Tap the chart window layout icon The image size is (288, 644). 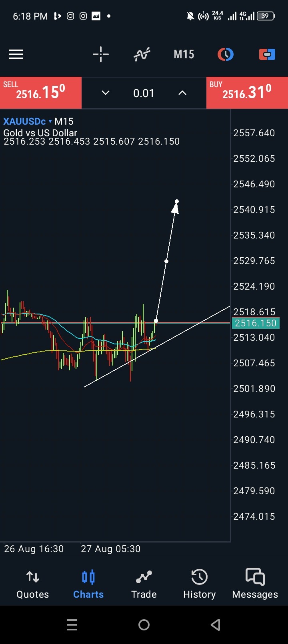(267, 54)
